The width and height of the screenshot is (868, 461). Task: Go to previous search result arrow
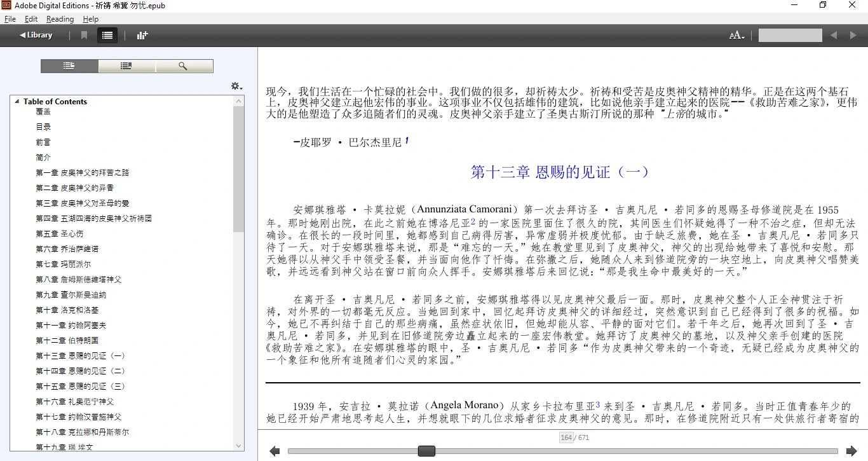pos(834,36)
